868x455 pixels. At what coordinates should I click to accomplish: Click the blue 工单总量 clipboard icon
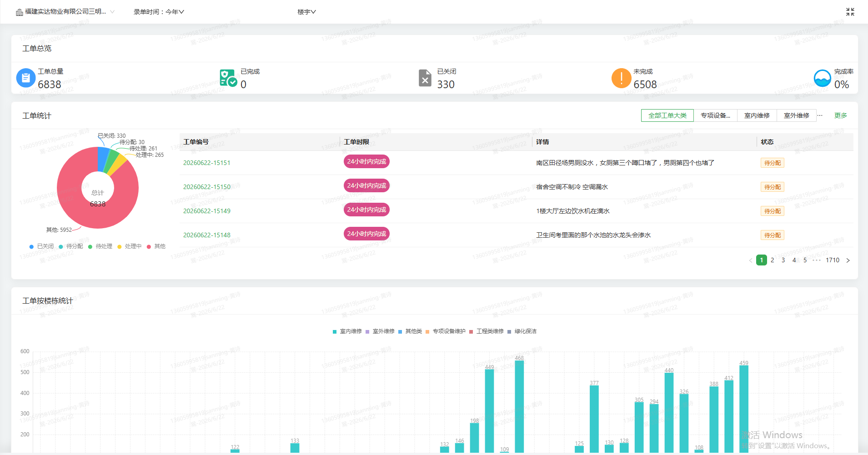(x=26, y=78)
